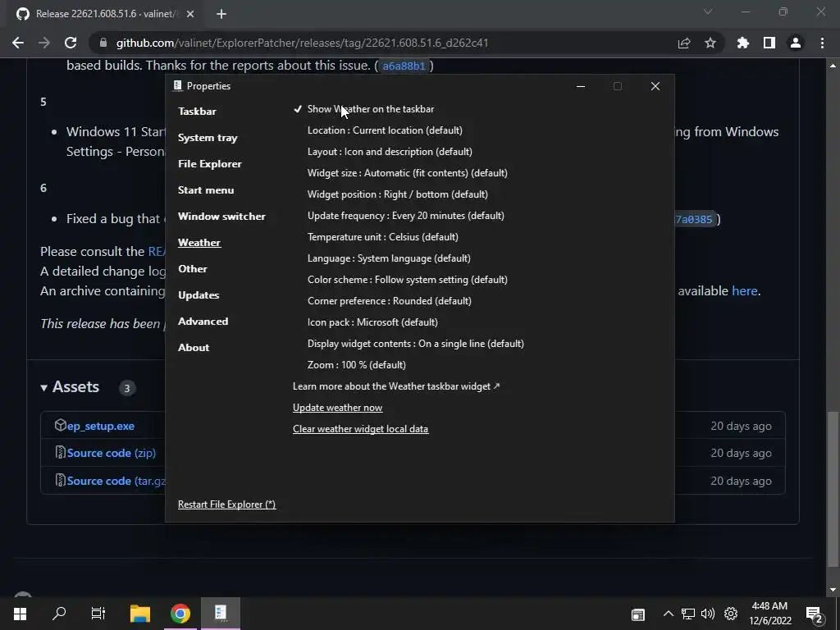This screenshot has width=840, height=630.
Task: Open the Window switcher section
Action: (x=221, y=217)
